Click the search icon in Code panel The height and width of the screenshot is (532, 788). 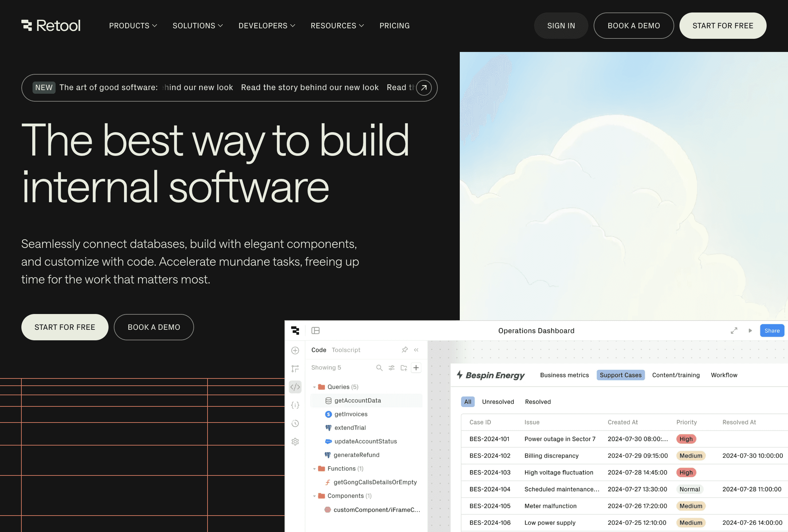point(379,368)
